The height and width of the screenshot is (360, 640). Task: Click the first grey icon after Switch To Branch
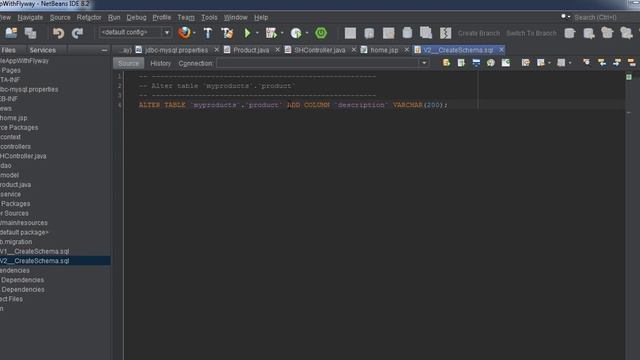click(570, 33)
